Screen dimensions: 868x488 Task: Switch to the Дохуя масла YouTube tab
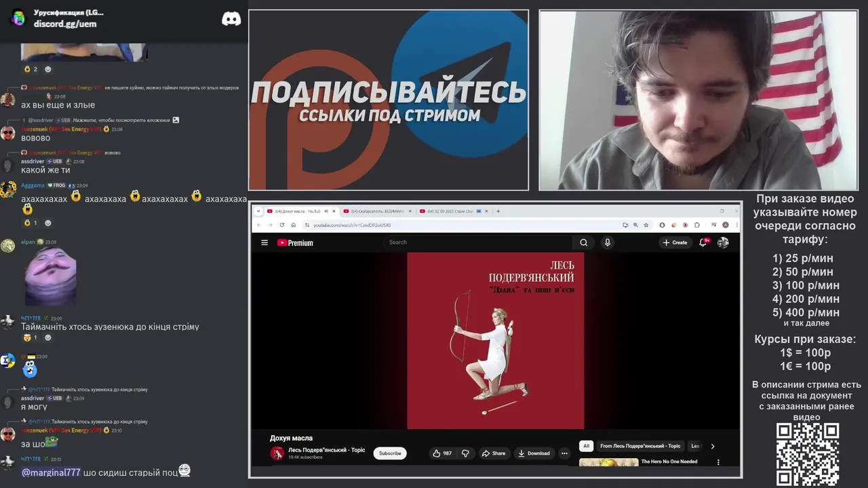tap(302, 211)
